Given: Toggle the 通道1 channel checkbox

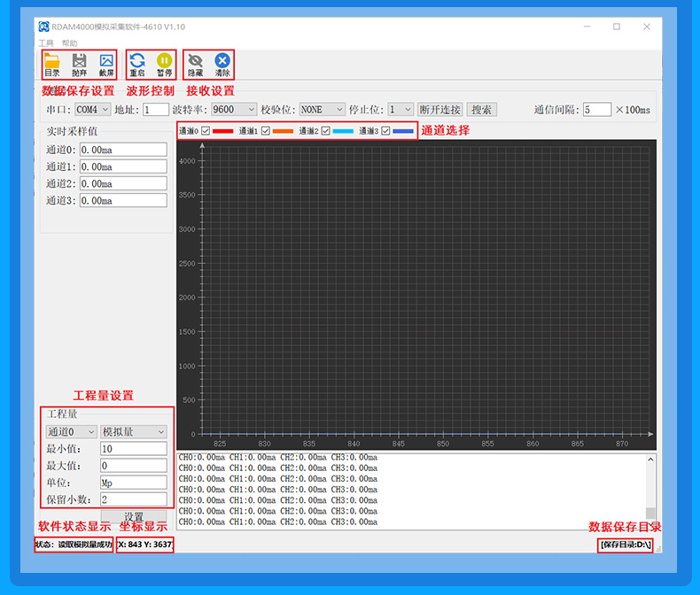Looking at the screenshot, I should [265, 131].
